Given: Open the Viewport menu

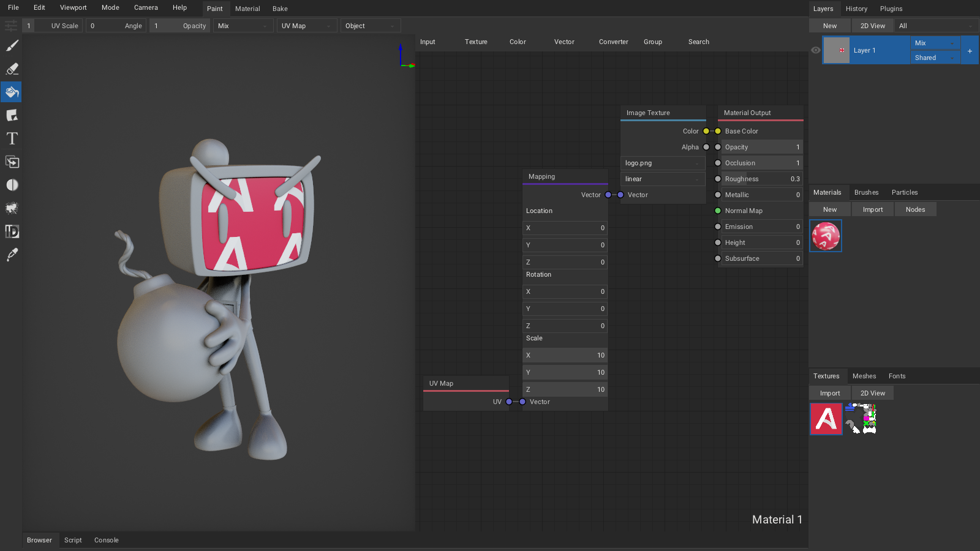Looking at the screenshot, I should coord(73,8).
